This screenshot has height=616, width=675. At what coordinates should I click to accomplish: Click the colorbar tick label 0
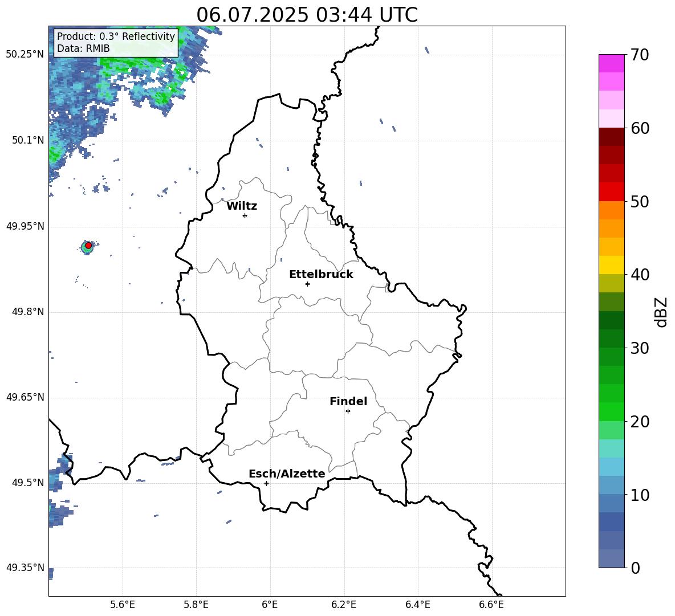click(635, 568)
